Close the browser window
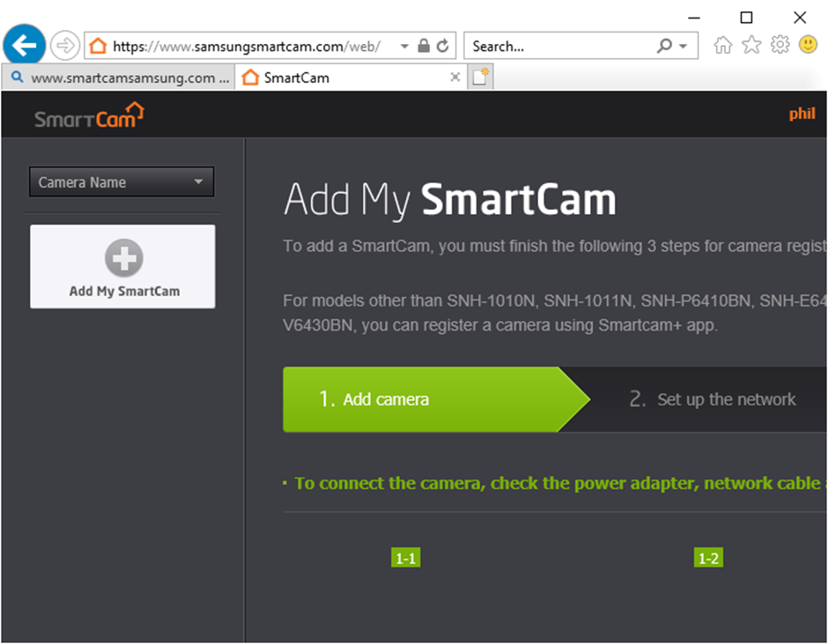 point(800,18)
